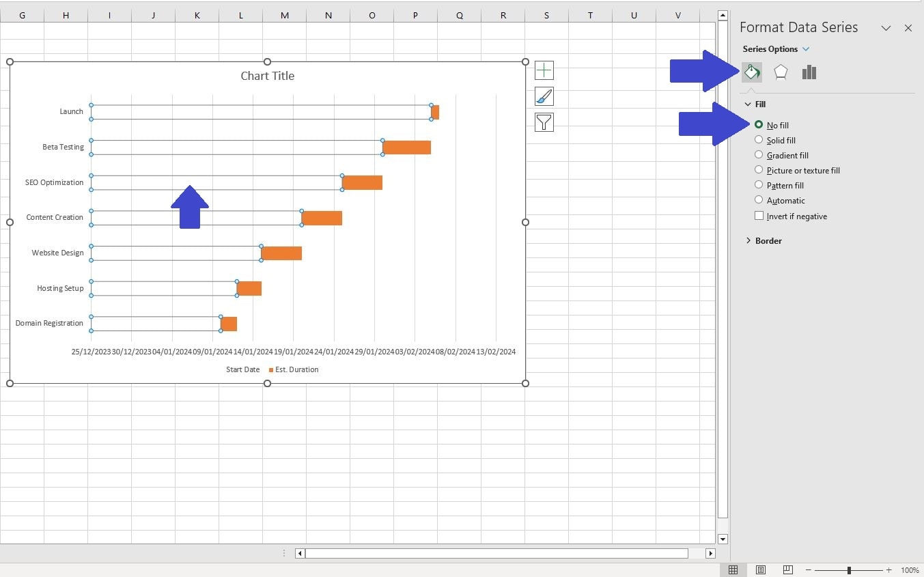Open the Chart Filters funnel icon
924x577 pixels.
click(x=543, y=122)
